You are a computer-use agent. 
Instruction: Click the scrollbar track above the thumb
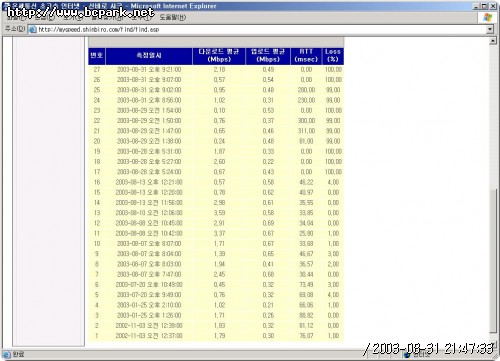coord(493,117)
